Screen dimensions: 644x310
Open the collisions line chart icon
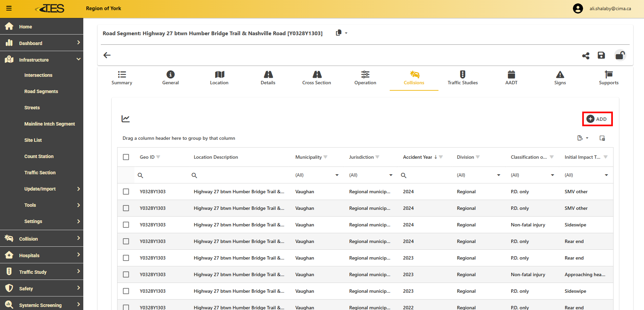126,119
